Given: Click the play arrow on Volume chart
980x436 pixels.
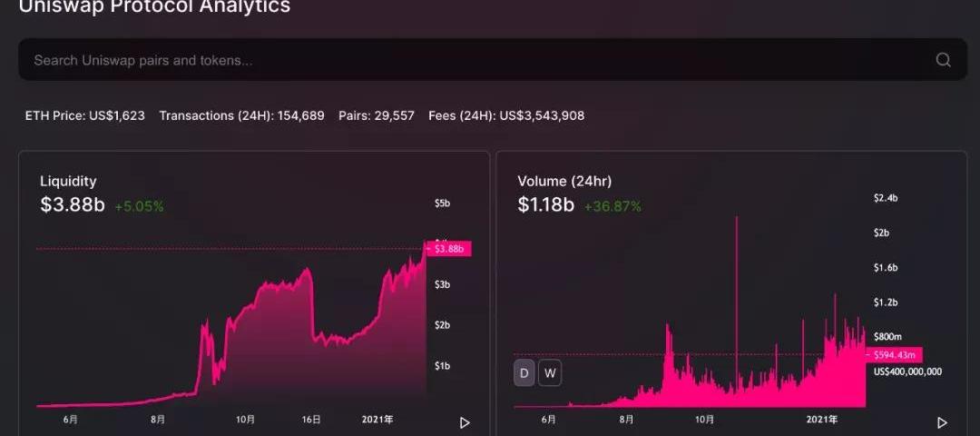Looking at the screenshot, I should pos(942,423).
